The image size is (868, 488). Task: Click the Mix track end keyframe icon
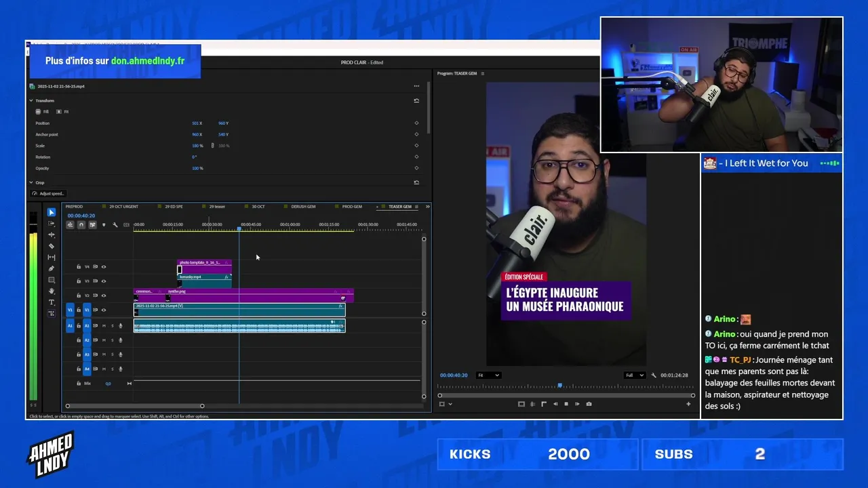(x=130, y=384)
